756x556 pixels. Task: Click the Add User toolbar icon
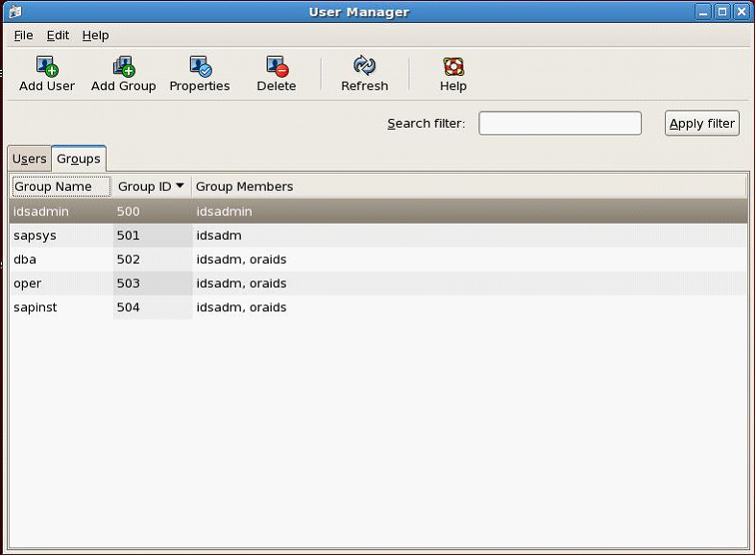point(47,66)
